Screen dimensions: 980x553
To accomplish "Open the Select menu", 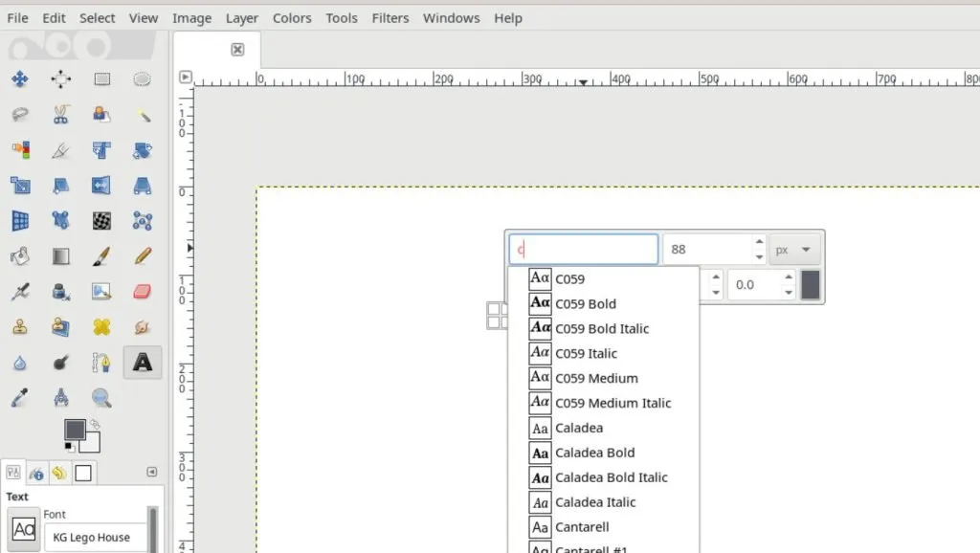I will [97, 18].
